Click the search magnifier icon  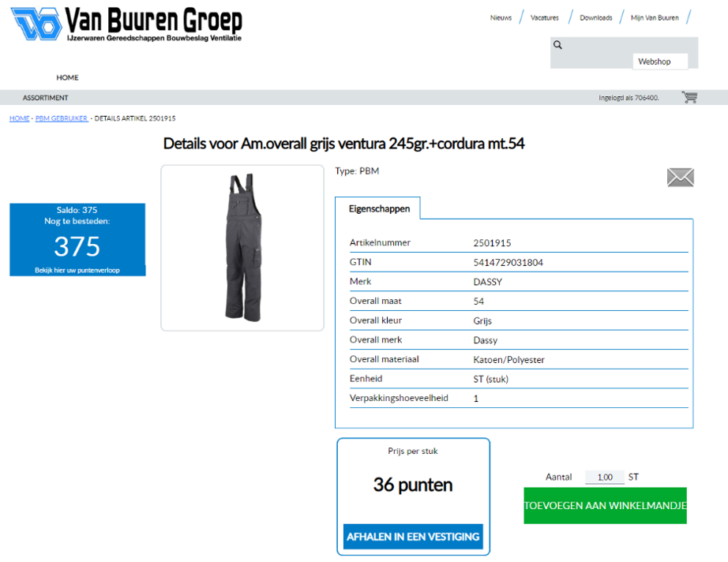(x=557, y=45)
